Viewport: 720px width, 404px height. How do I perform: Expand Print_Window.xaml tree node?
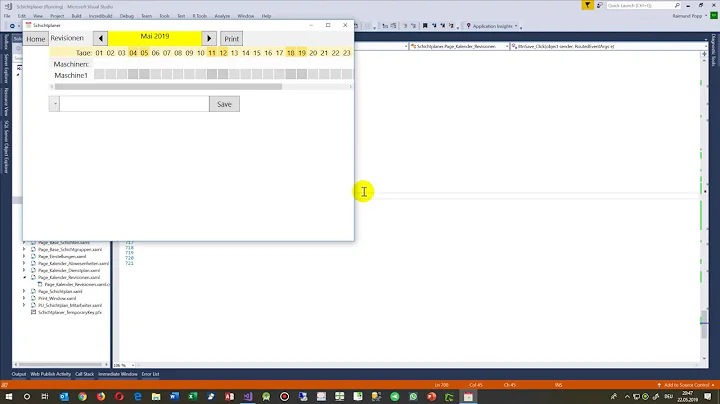pyautogui.click(x=25, y=298)
